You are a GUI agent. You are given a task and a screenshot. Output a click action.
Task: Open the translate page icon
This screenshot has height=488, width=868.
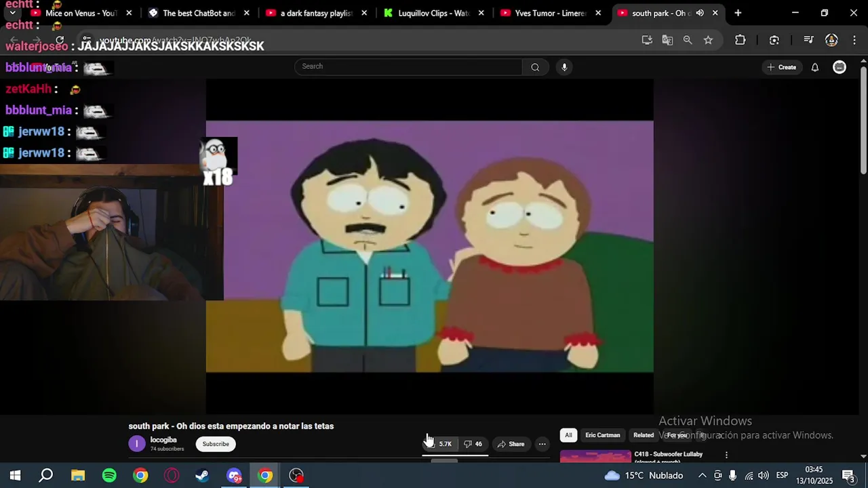click(667, 40)
